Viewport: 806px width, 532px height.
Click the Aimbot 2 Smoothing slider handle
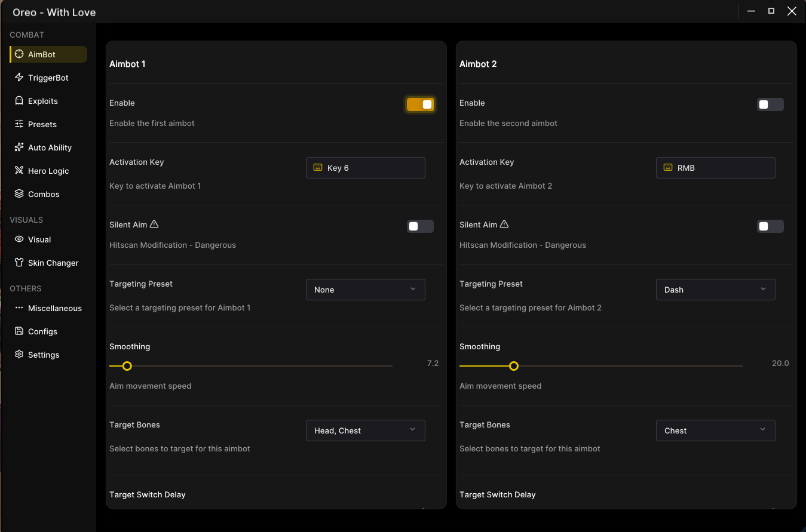(514, 366)
